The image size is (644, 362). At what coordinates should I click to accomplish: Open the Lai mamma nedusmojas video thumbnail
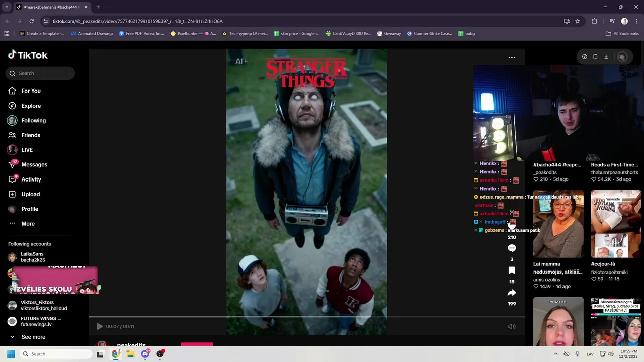pyautogui.click(x=558, y=224)
